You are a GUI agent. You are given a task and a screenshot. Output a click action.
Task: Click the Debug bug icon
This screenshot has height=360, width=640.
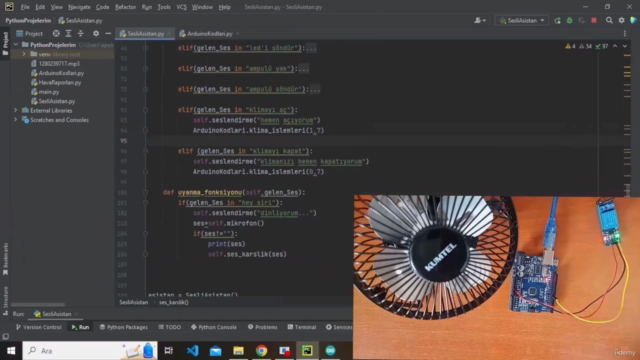click(x=569, y=20)
